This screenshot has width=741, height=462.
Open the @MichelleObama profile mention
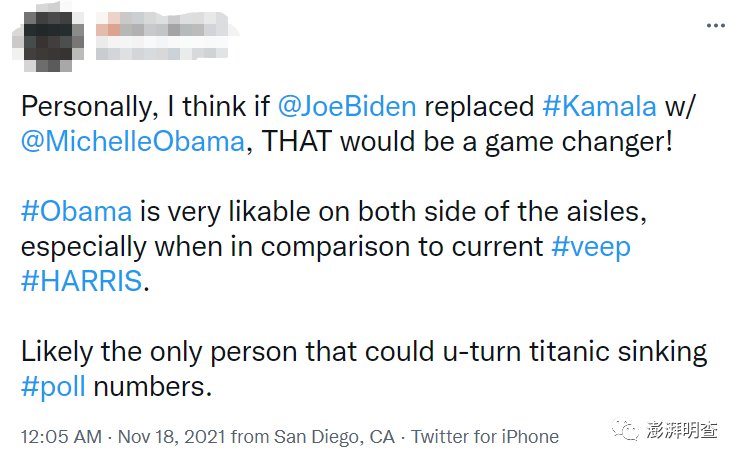(x=133, y=141)
